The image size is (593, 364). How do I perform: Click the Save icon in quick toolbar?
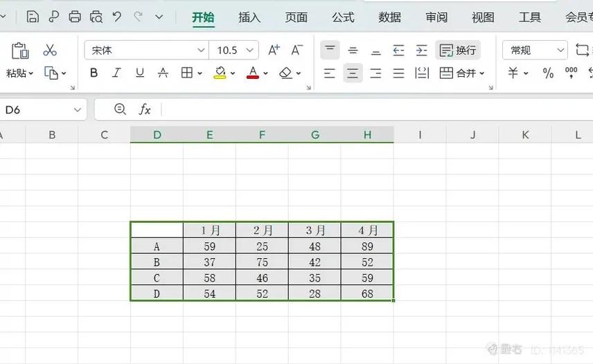coord(33,17)
